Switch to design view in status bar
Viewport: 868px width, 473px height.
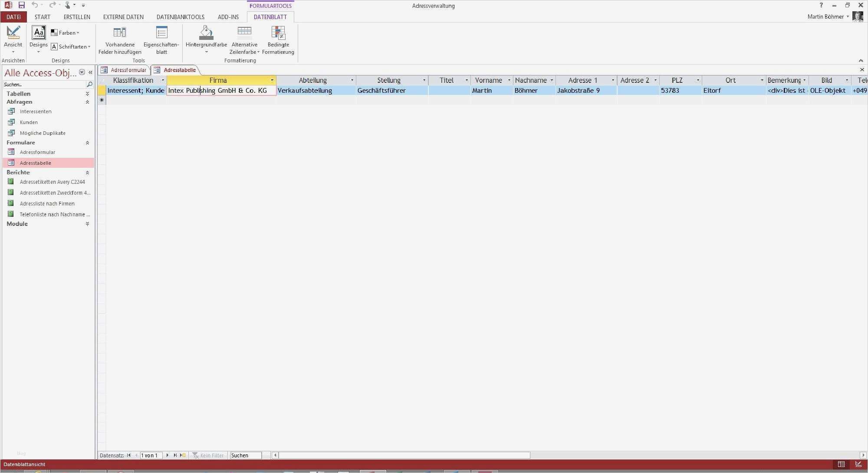click(858, 464)
